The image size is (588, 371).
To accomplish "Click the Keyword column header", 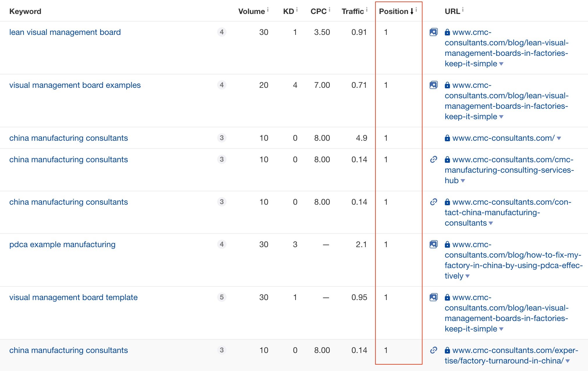I will pos(25,11).
